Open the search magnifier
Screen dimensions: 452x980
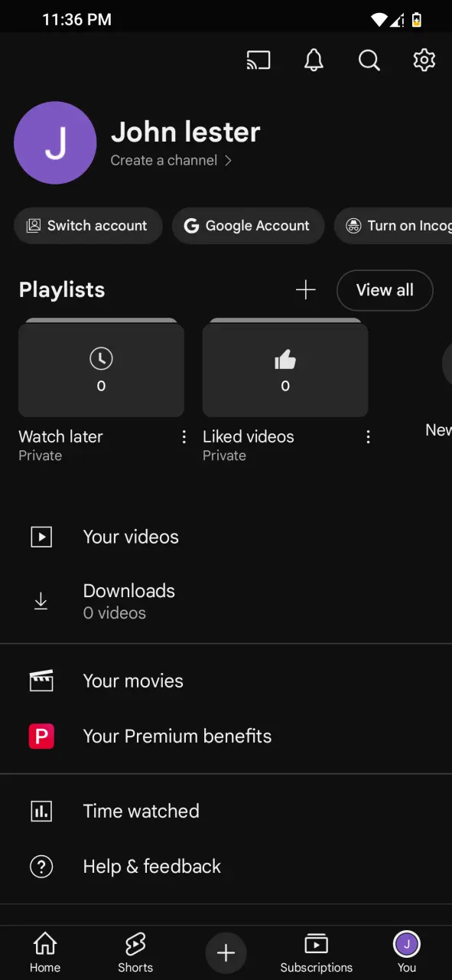[x=369, y=60]
